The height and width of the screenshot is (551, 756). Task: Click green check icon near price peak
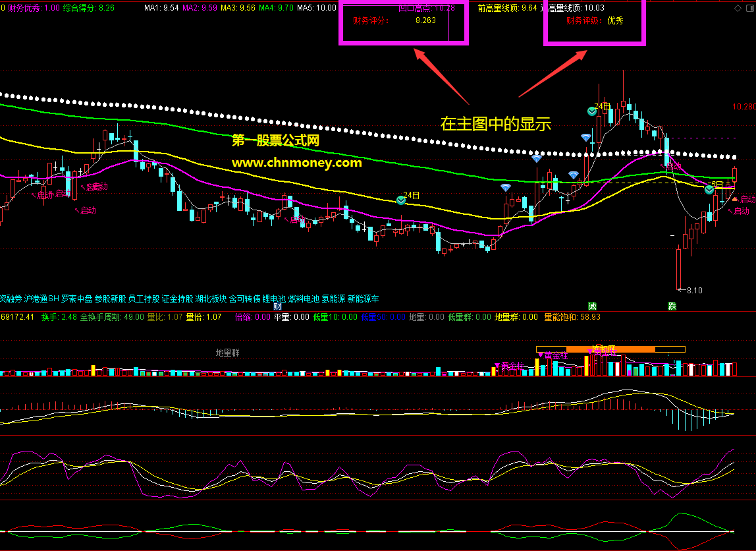[591, 111]
